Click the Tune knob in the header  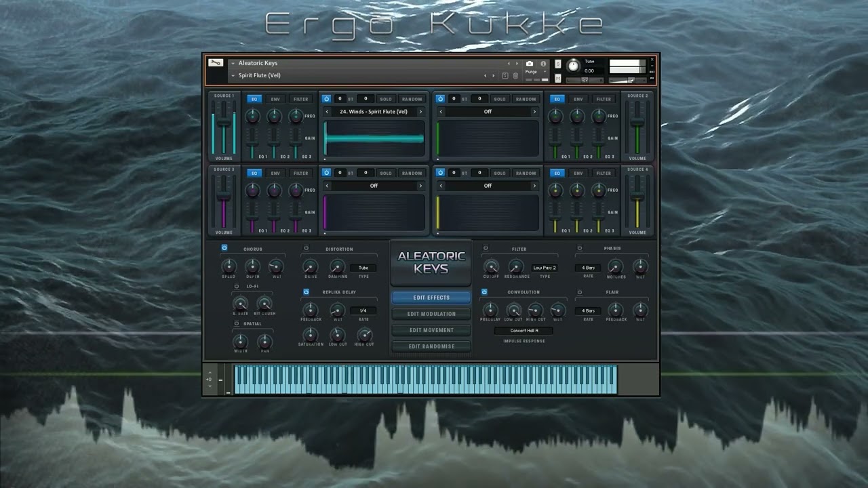pos(573,66)
